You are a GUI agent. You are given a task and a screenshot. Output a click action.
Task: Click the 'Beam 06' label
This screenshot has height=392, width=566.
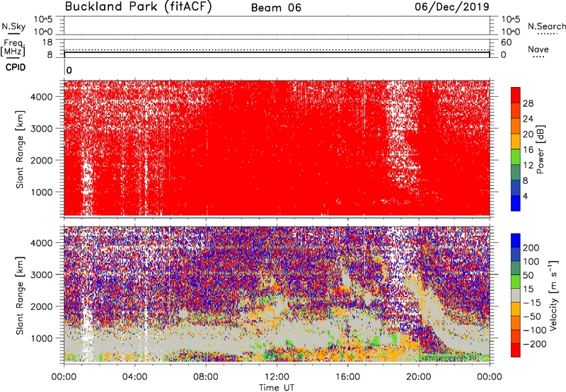276,8
